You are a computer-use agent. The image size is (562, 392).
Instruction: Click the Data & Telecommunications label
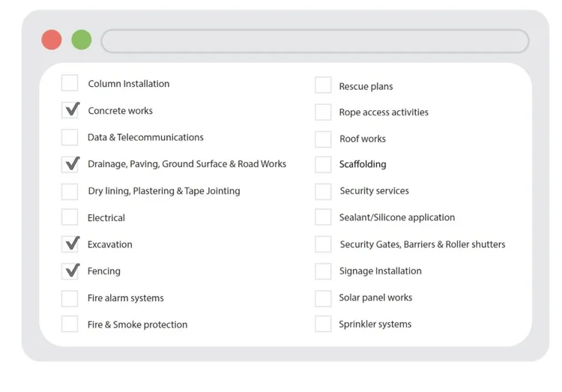(145, 137)
